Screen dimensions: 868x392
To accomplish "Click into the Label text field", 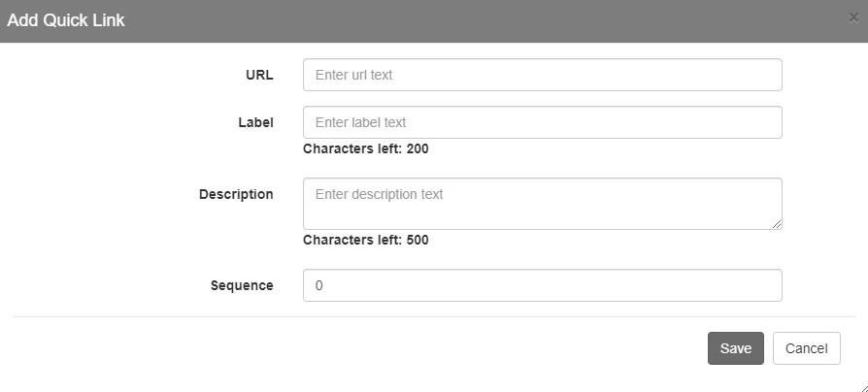I will pyautogui.click(x=543, y=122).
